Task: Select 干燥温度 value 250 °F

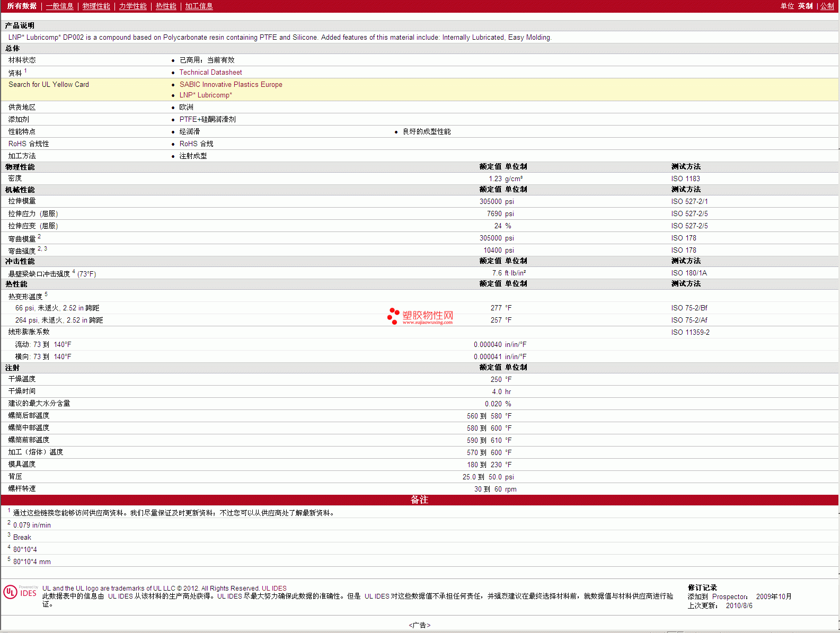Action: [x=501, y=379]
